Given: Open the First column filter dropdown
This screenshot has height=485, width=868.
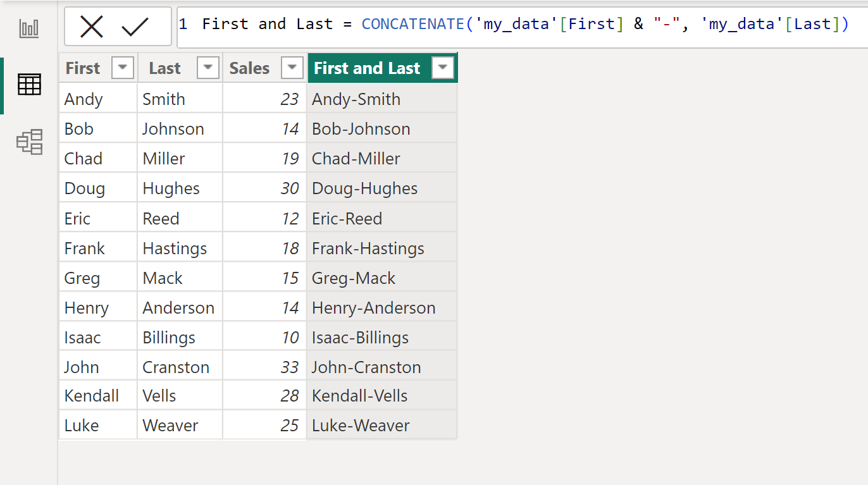Looking at the screenshot, I should (123, 68).
